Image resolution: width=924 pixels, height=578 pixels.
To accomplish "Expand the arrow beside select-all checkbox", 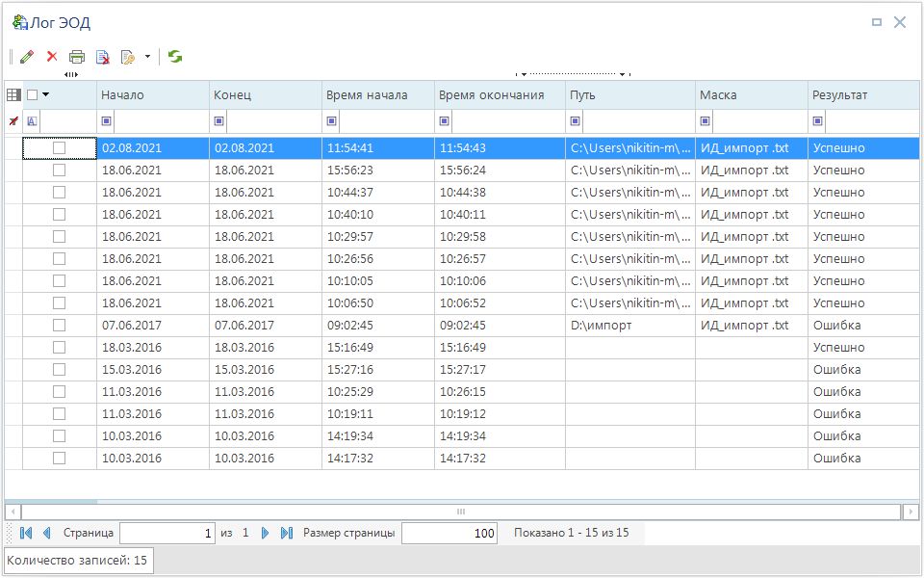I will 45,94.
